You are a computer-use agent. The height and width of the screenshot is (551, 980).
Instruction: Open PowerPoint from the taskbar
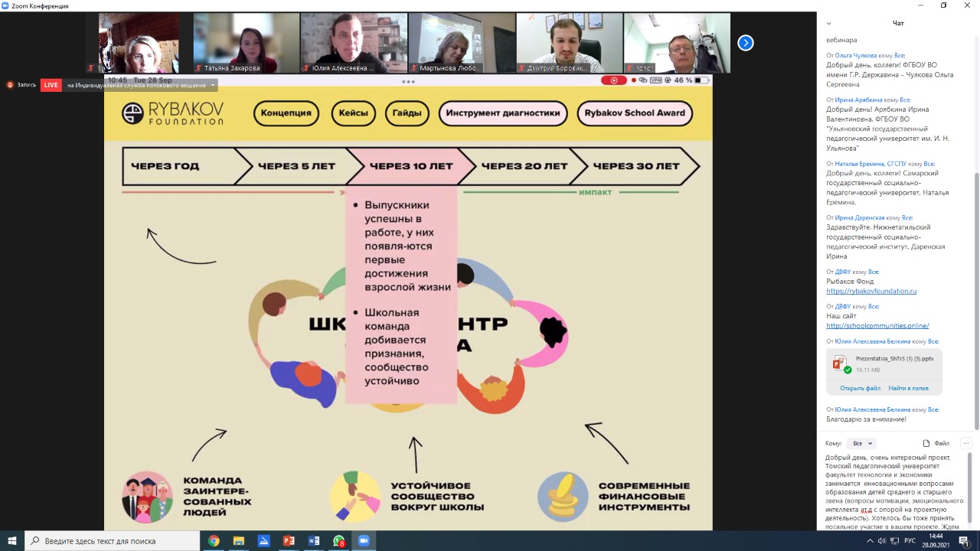(289, 541)
